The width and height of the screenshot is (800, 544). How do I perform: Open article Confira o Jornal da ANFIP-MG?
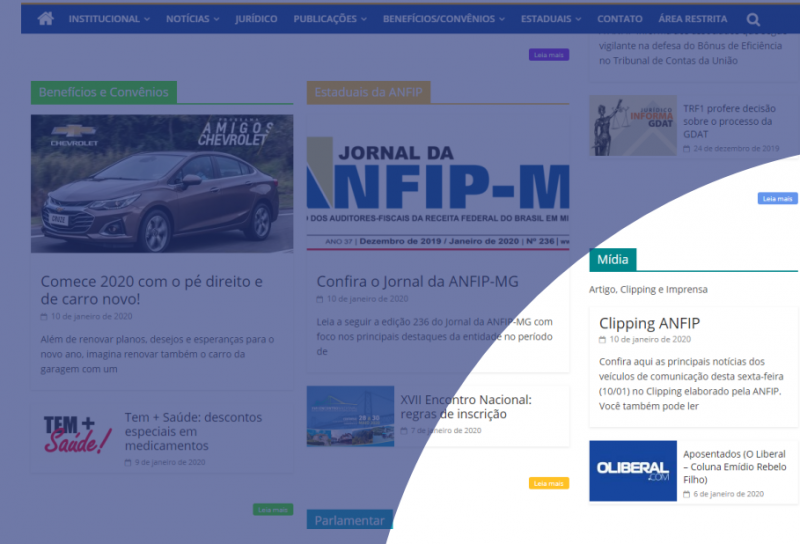point(417,281)
